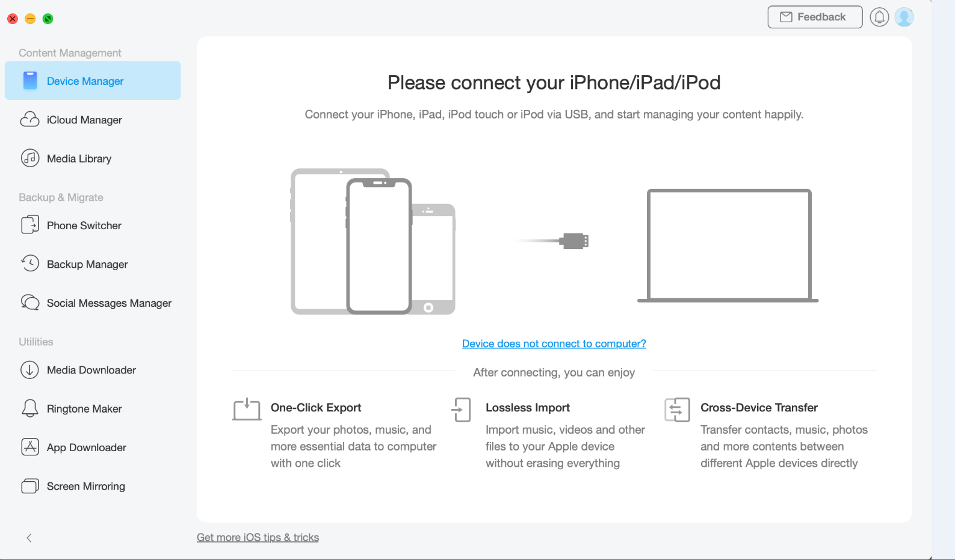Open the Feedback form

(814, 17)
